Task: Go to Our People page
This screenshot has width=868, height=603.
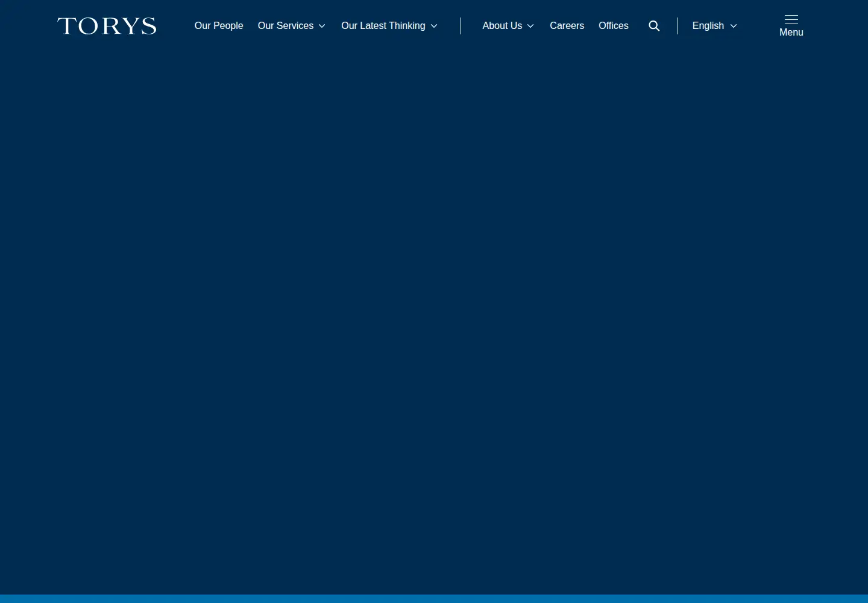Action: (x=219, y=26)
